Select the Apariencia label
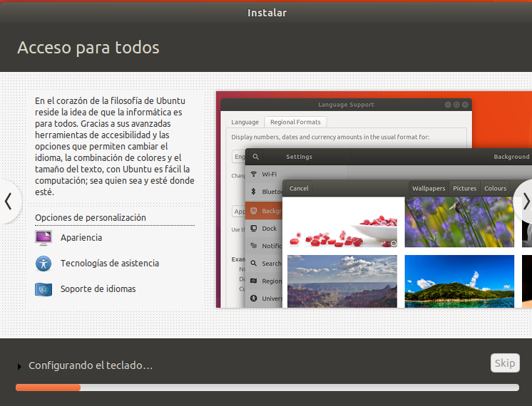Viewport: 532px width, 406px height. point(81,238)
